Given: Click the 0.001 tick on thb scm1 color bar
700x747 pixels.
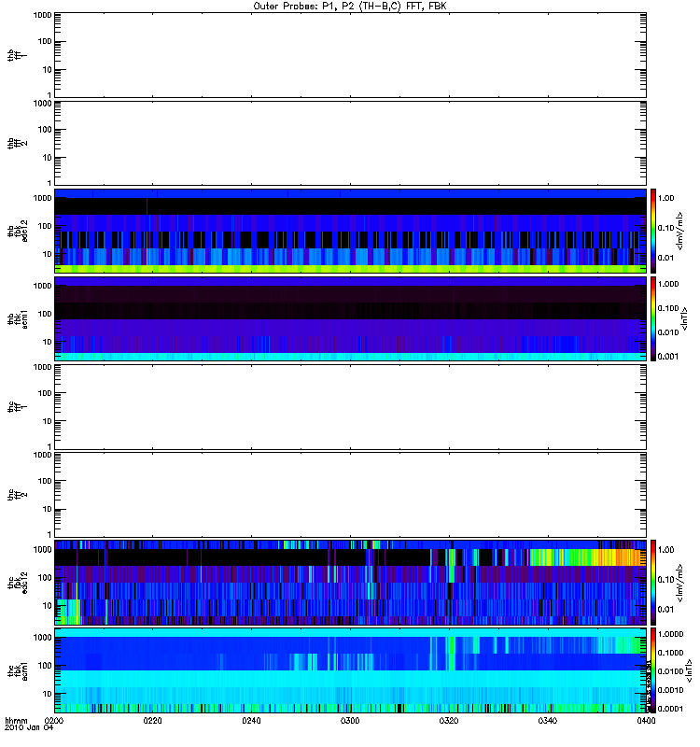Looking at the screenshot, I should 668,357.
